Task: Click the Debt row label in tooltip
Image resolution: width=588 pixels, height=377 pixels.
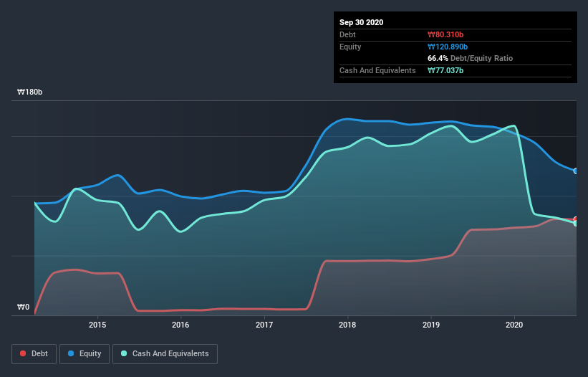Action: (x=347, y=34)
